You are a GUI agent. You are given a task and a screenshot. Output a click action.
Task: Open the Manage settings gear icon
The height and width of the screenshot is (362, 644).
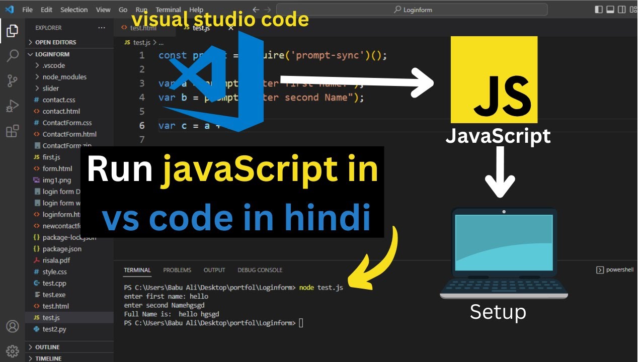[12, 350]
